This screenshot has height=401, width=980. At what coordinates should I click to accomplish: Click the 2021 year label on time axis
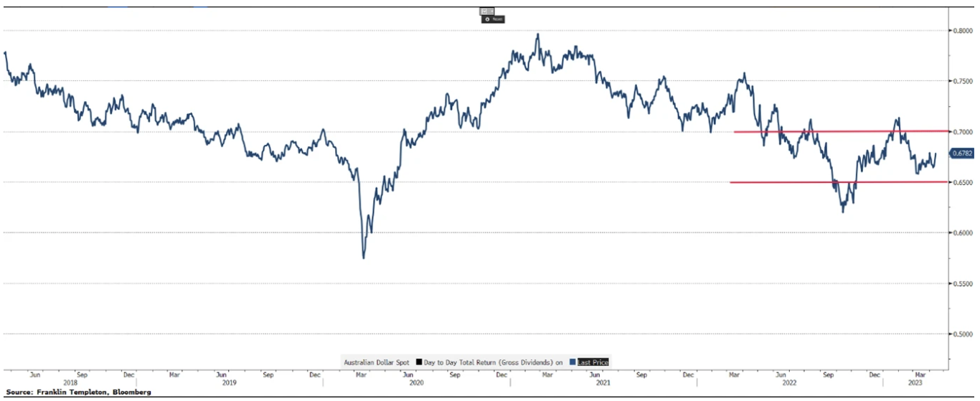[x=603, y=384]
